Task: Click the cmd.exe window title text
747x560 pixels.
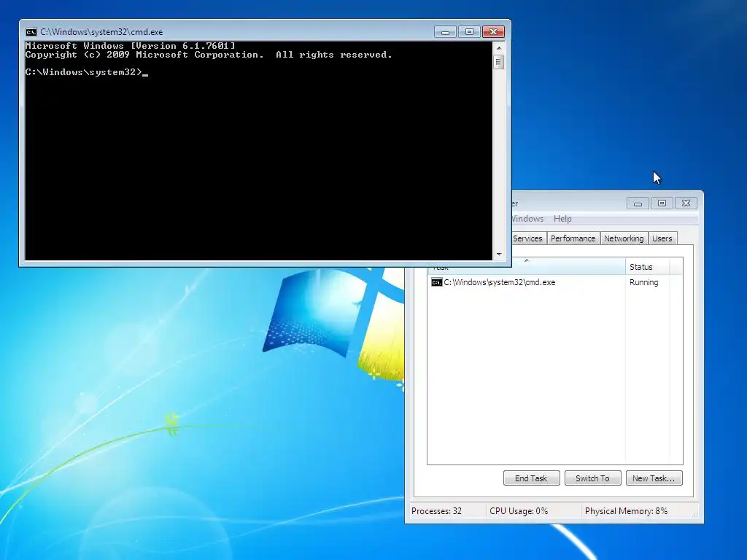Action: 101,32
